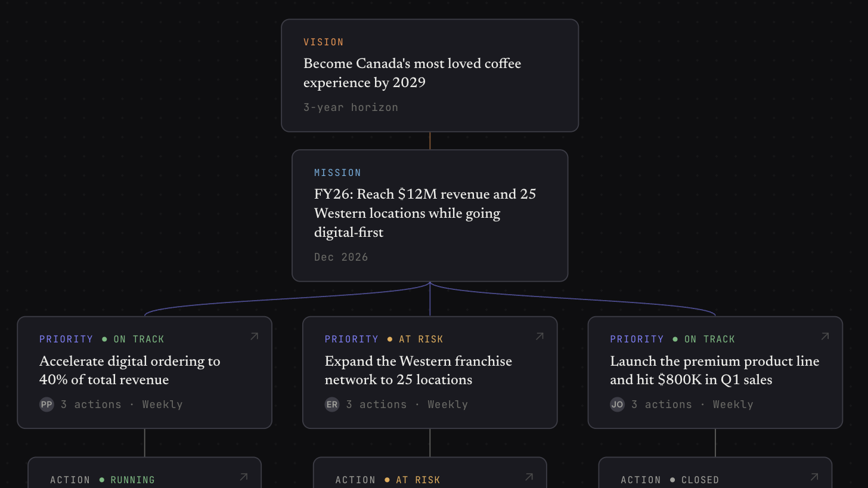868x488 pixels.
Task: Open the At Risk action card arrow icon
Action: point(529,477)
